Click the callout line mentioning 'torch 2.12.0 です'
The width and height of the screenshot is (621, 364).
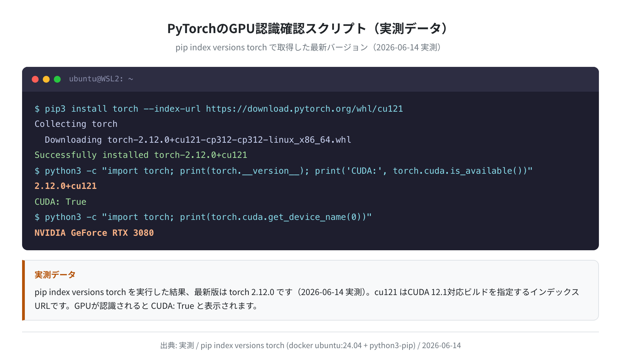point(307,292)
